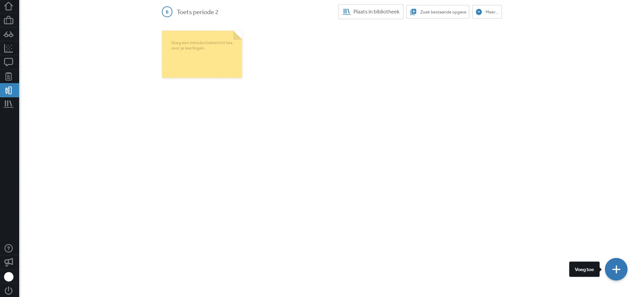Click the power logout icon
The image size is (644, 297).
pyautogui.click(x=9, y=290)
